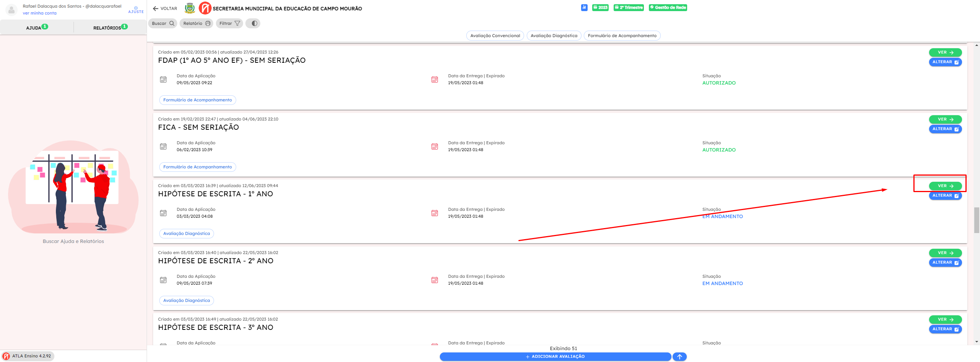980x362 pixels.
Task: Click ALTERAR for FICA - SEM SERIAÇÃO
Action: (945, 129)
